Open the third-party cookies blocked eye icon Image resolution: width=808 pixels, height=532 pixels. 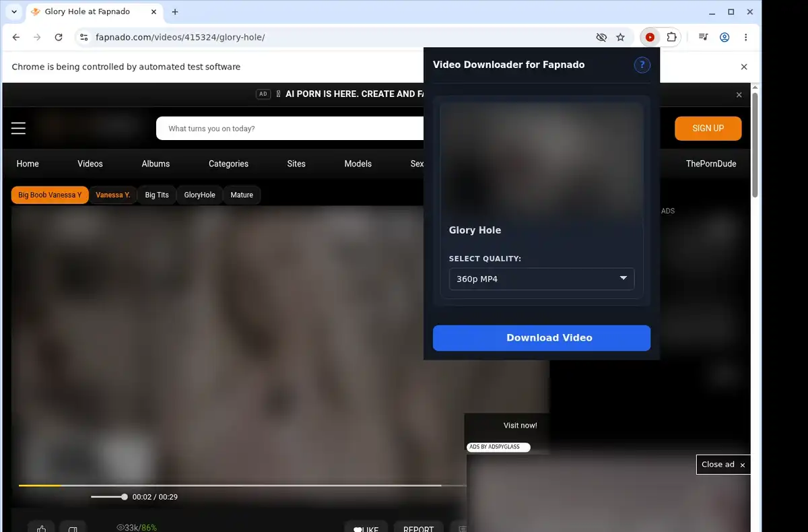click(x=601, y=38)
